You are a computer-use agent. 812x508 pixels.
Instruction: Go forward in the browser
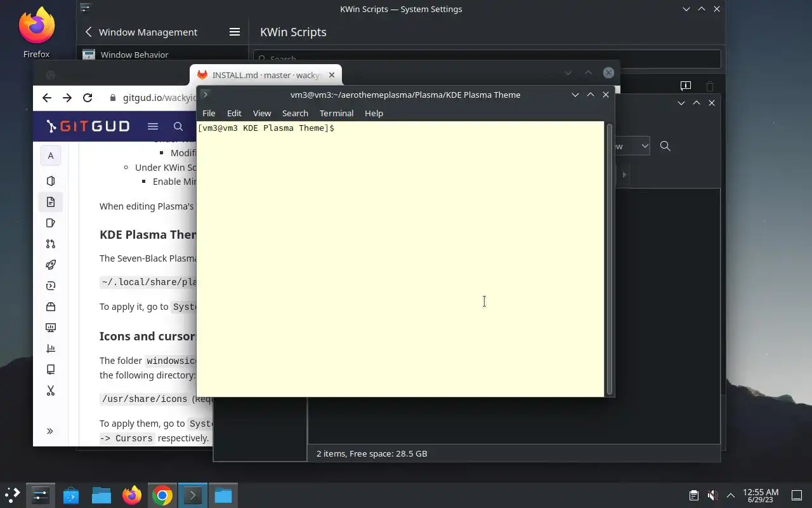(67, 98)
